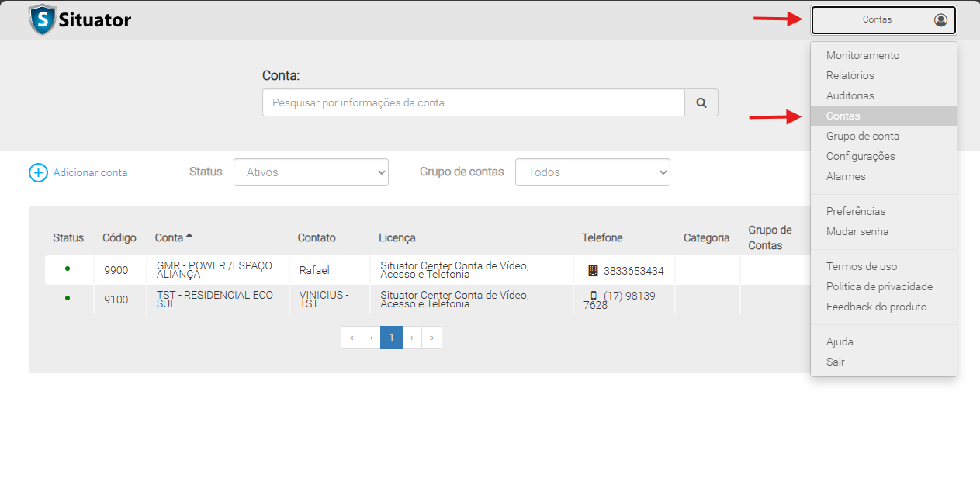
Task: Click the account search input field
Action: pyautogui.click(x=473, y=102)
